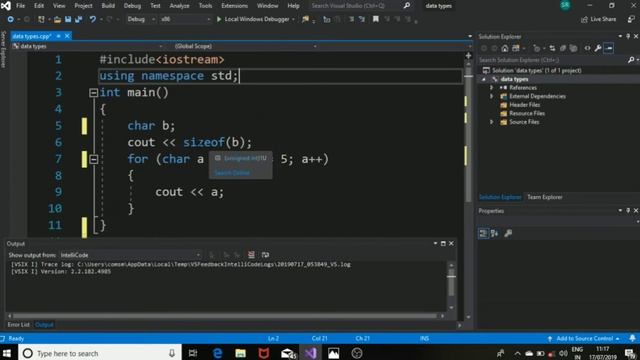Screen dimensions: 640x360
Task: Select Resource Files folder in Solution Explorer
Action: click(x=527, y=113)
